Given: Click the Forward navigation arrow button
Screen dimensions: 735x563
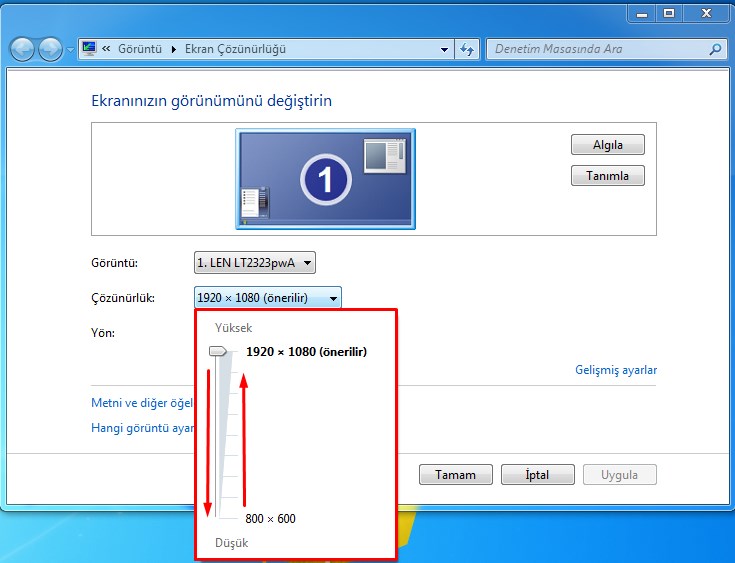Looking at the screenshot, I should (x=49, y=49).
